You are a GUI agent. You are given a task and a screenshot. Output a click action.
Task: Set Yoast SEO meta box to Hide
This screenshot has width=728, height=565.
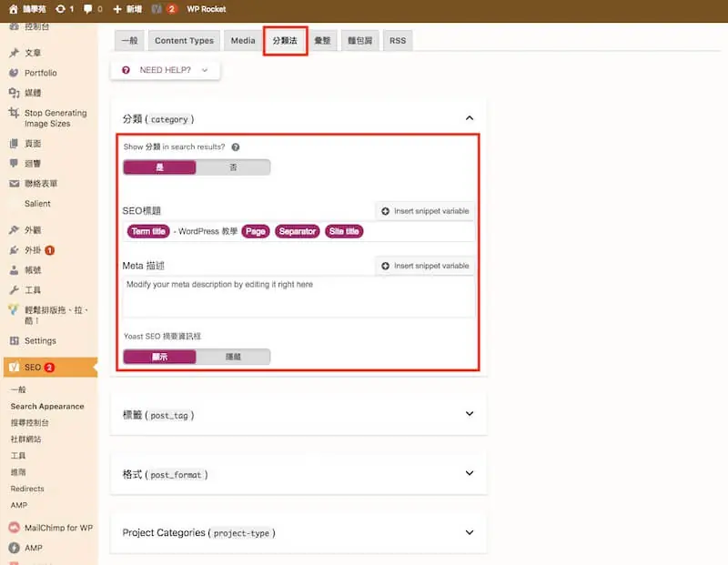click(233, 357)
